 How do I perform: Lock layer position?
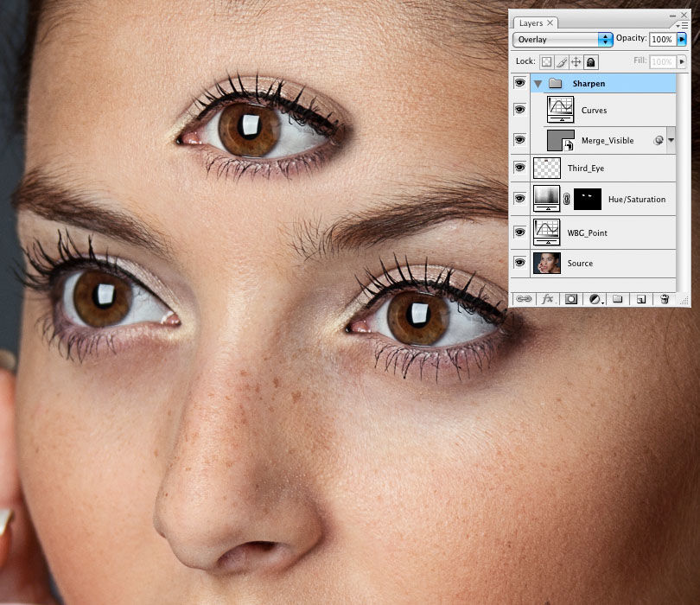(576, 62)
